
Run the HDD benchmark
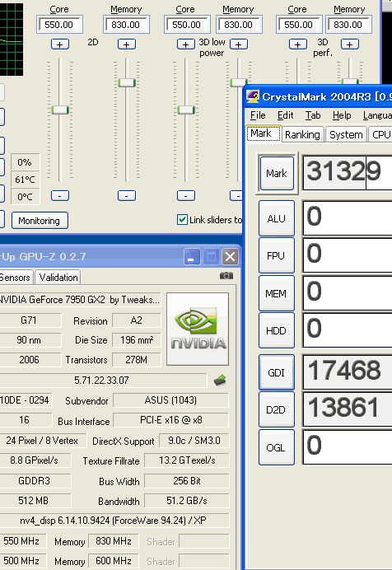coord(277,330)
